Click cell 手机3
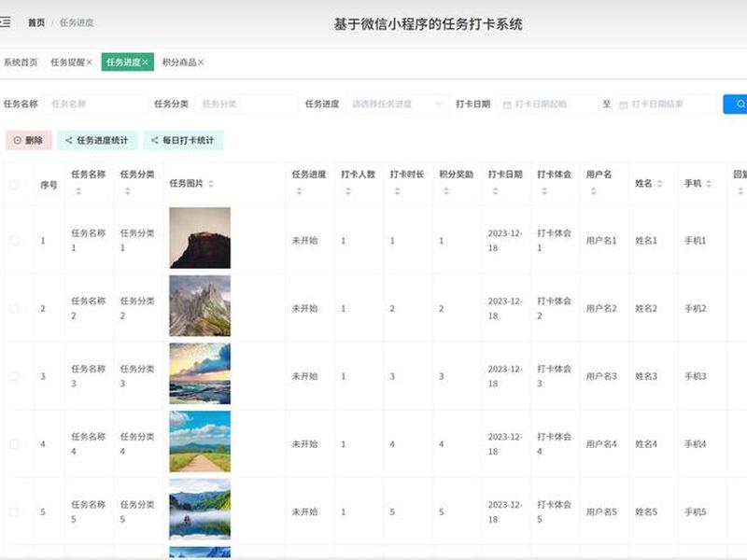 [x=695, y=376]
